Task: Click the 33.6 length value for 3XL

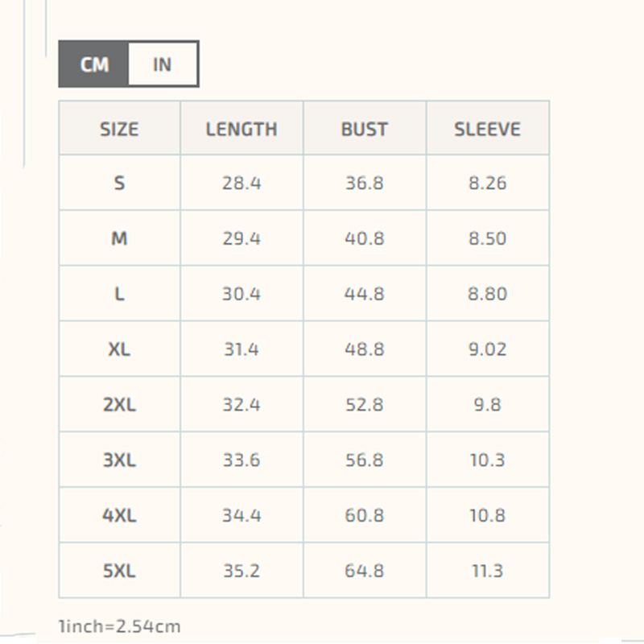Action: coord(242,460)
